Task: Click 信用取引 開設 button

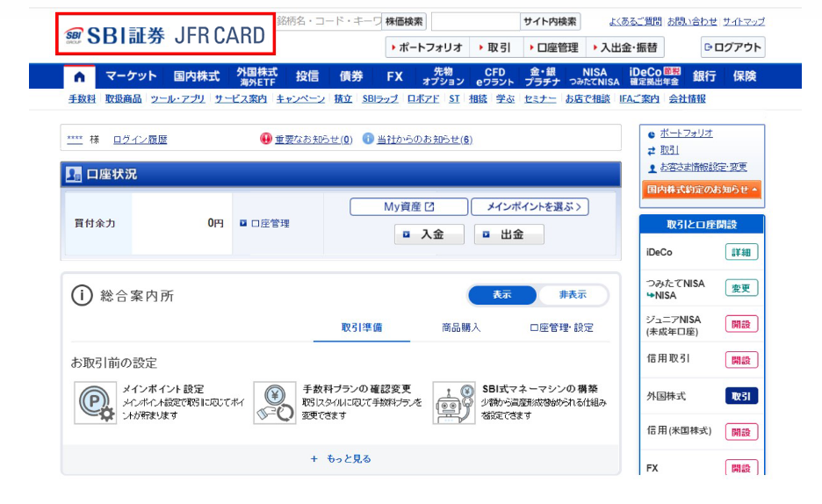Action: tap(741, 360)
